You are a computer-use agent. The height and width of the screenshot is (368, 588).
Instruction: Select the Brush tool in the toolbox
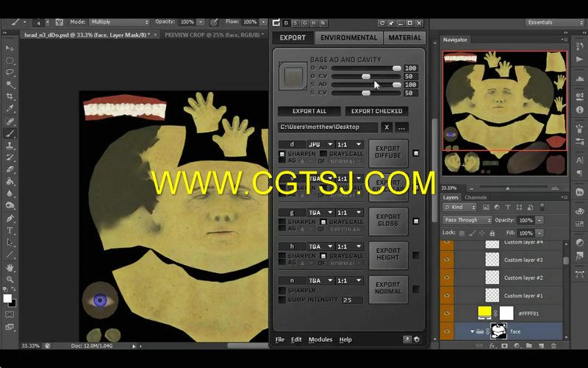pyautogui.click(x=10, y=133)
